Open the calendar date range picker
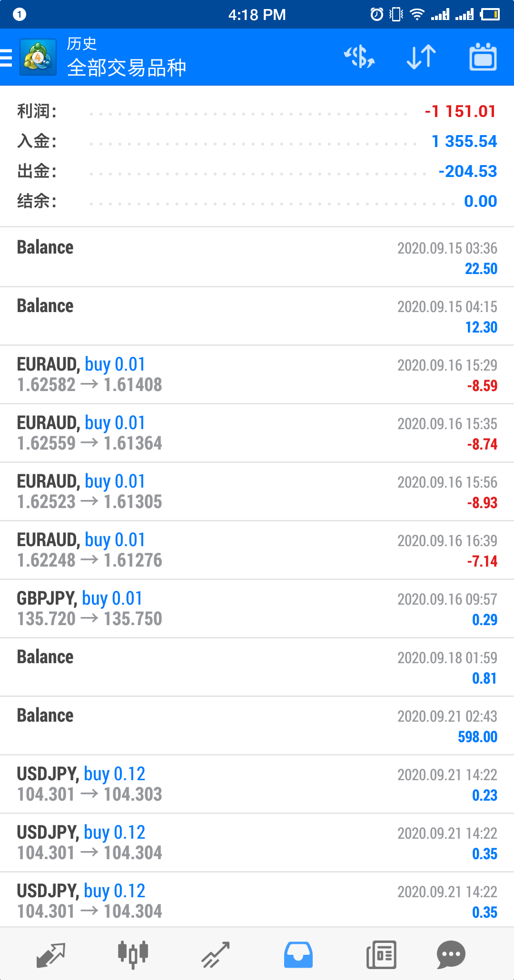 (483, 57)
